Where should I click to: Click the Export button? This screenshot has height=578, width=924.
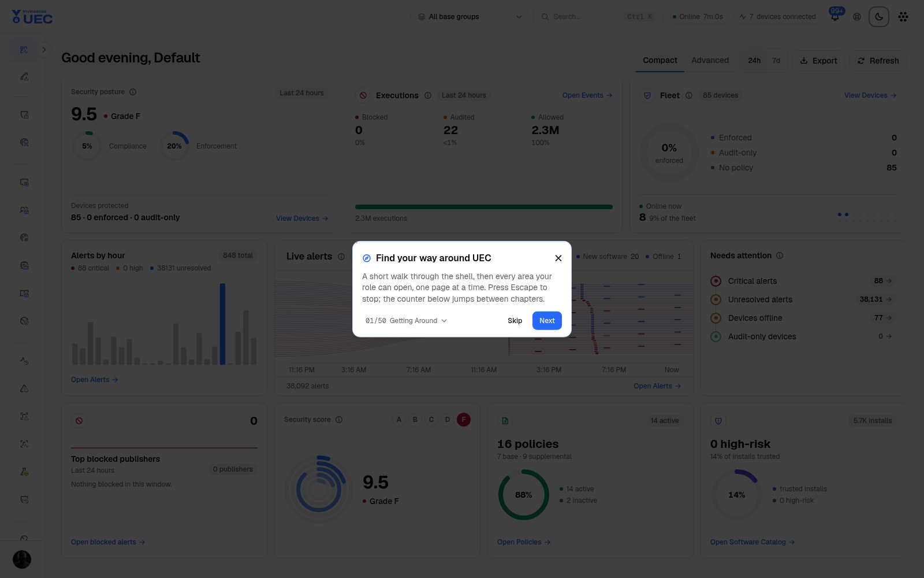818,61
